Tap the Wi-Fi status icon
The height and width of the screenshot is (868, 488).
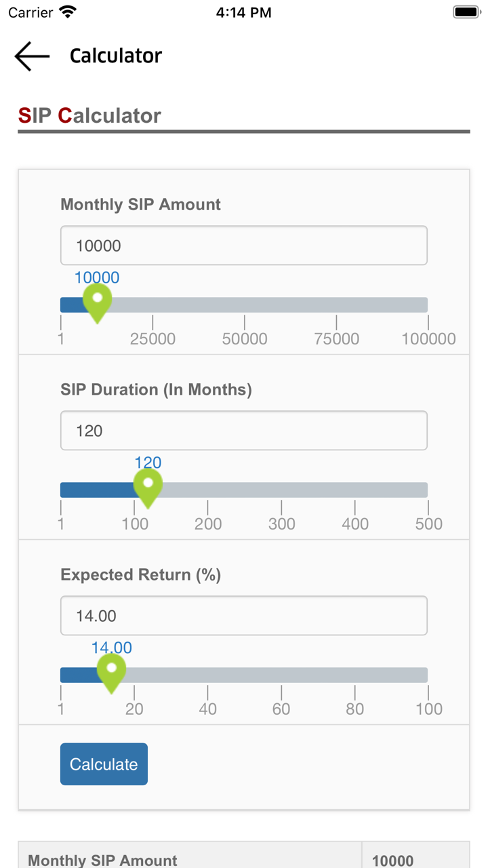(x=68, y=12)
